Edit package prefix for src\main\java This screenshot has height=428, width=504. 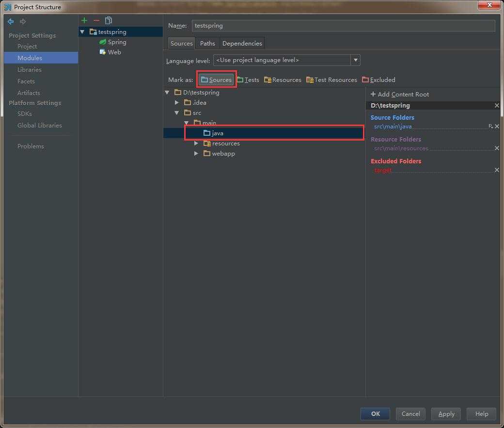490,127
